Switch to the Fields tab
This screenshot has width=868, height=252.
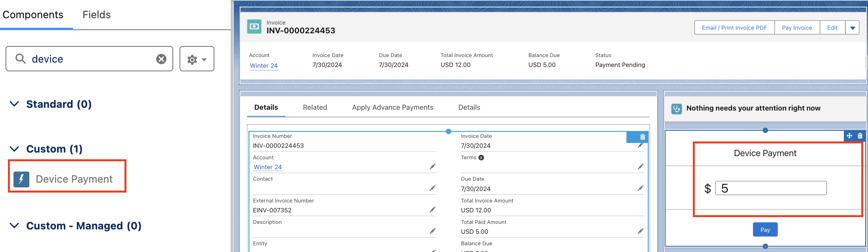point(96,15)
